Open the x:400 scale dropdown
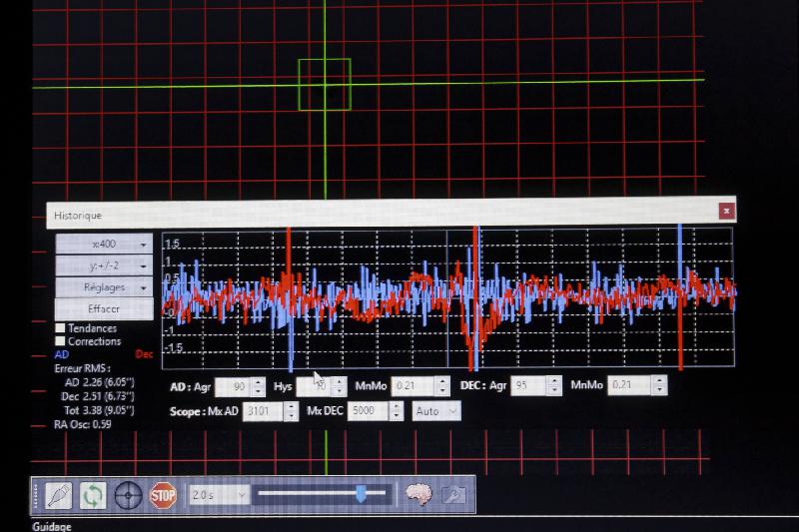Viewport: 799px width, 532px height. 104,245
